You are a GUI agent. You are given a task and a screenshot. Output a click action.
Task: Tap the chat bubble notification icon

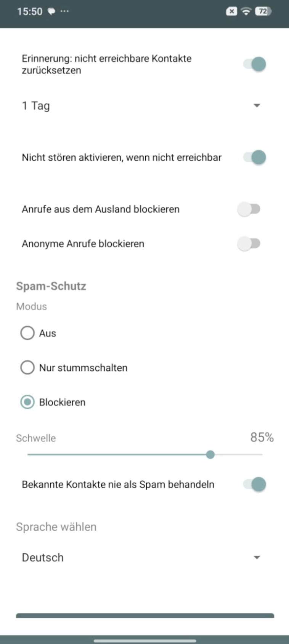click(x=51, y=11)
